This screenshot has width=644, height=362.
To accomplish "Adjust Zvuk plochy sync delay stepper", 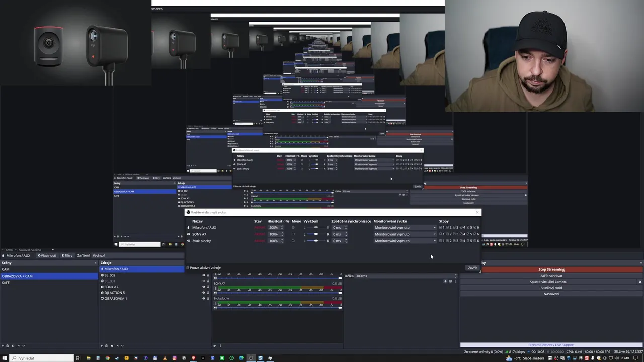I will (346, 241).
